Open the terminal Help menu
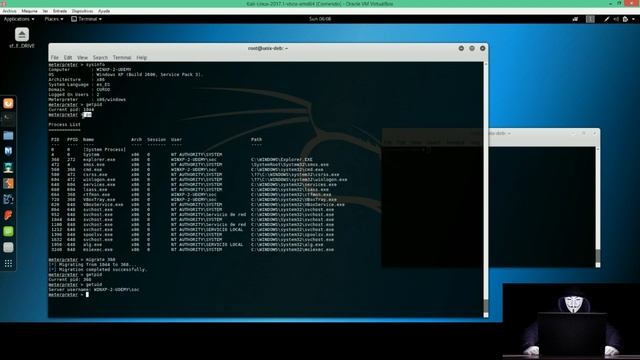 [x=142, y=58]
